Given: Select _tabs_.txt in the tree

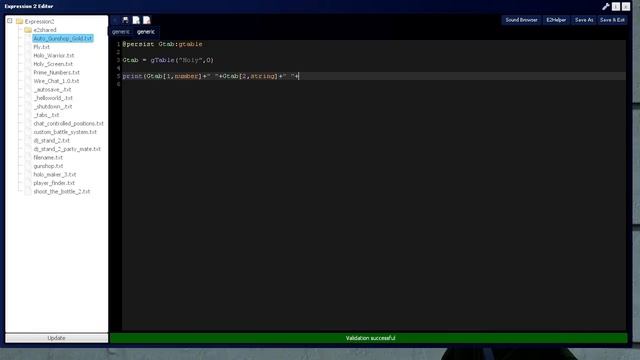Looking at the screenshot, I should point(47,115).
